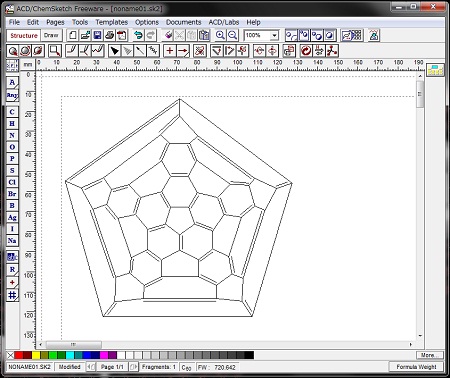Select the Reaction Plus tool

170,51
